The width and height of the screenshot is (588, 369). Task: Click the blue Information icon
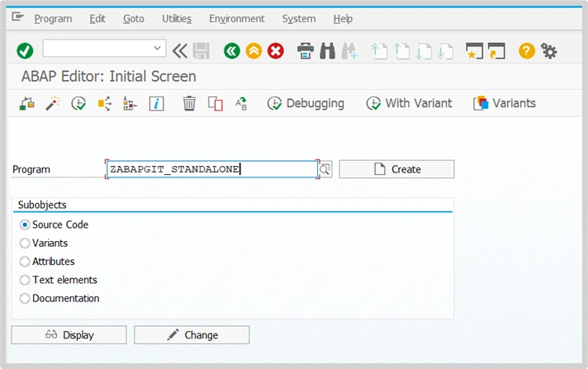(156, 103)
